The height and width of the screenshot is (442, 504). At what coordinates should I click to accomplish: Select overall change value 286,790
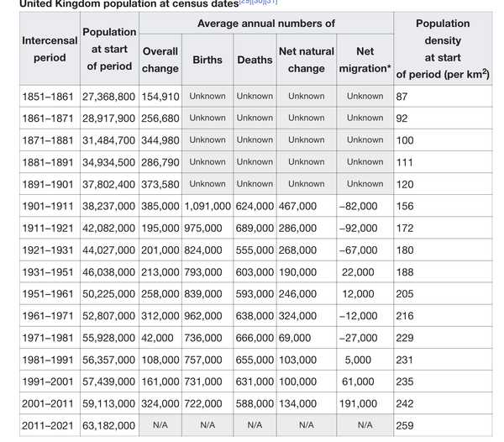[x=160, y=162]
